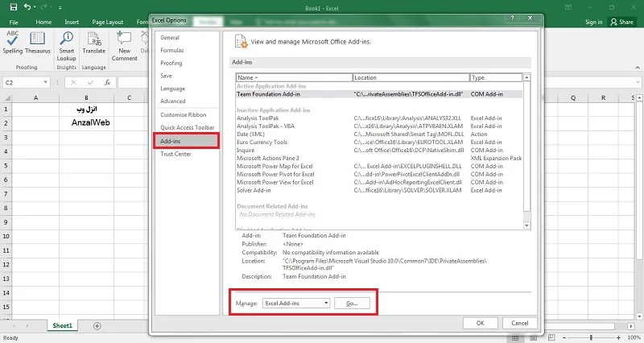
Task: Select Microsoft Actions Pane 3 row
Action: (379, 158)
